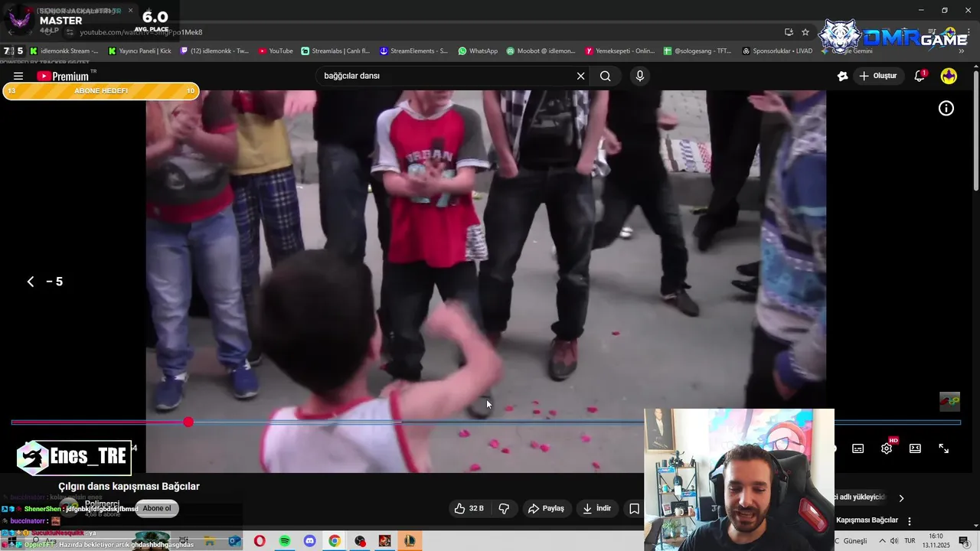This screenshot has height=551, width=980.
Task: Open the idlemonkk Stream Kick bookmark
Action: point(64,51)
